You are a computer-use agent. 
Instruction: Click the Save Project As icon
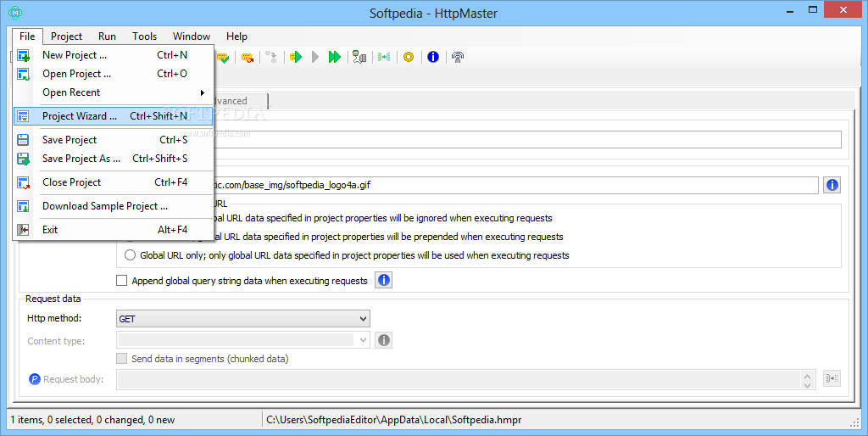pyautogui.click(x=23, y=159)
